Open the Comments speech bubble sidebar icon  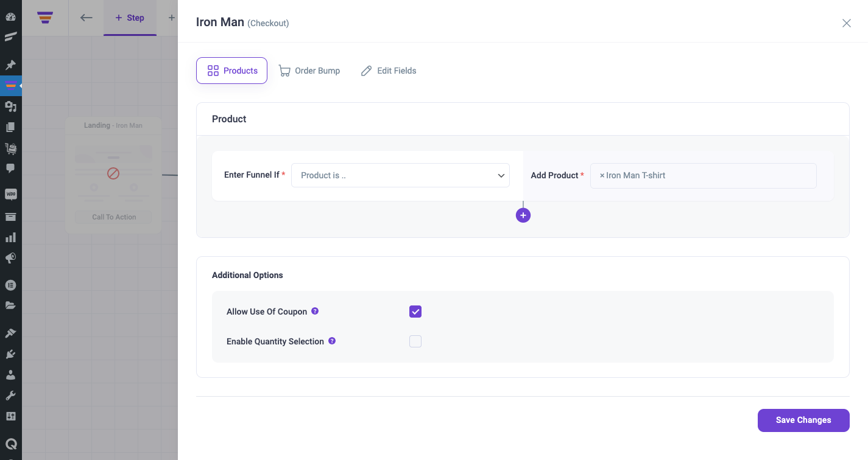coord(10,169)
